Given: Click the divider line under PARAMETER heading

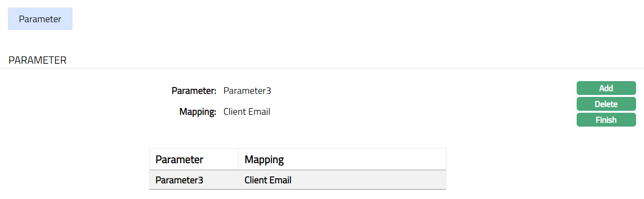Looking at the screenshot, I should pos(322,68).
